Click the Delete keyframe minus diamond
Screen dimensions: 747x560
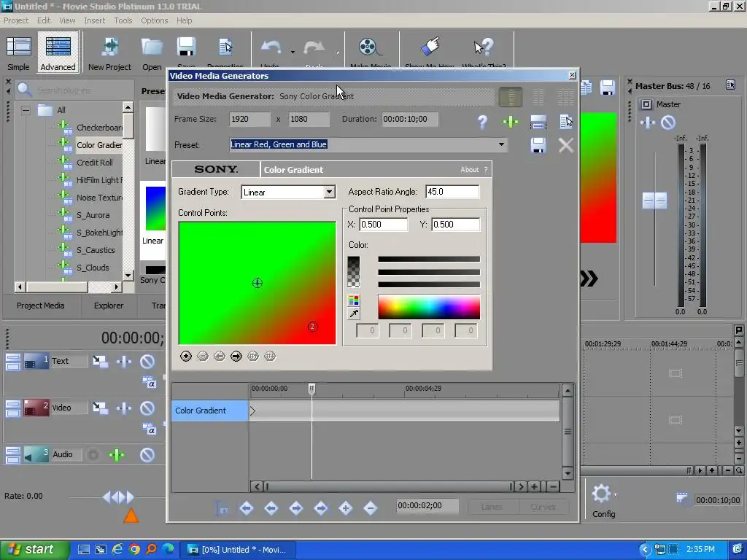click(x=370, y=508)
